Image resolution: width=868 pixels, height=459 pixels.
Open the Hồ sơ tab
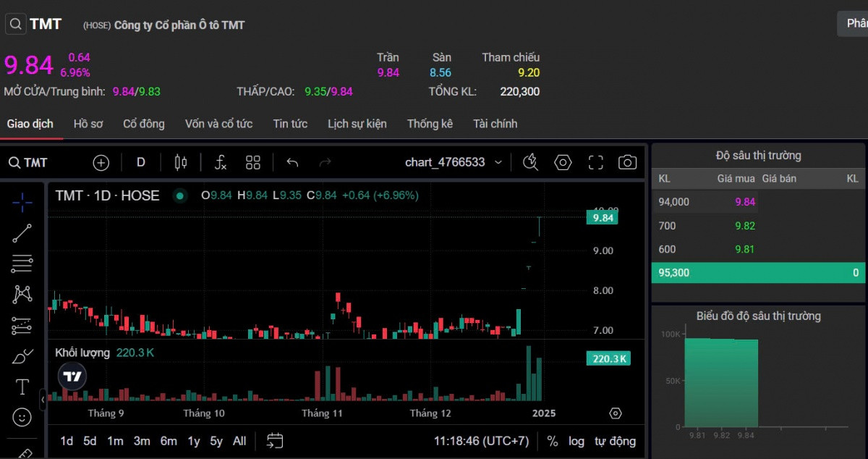click(88, 124)
